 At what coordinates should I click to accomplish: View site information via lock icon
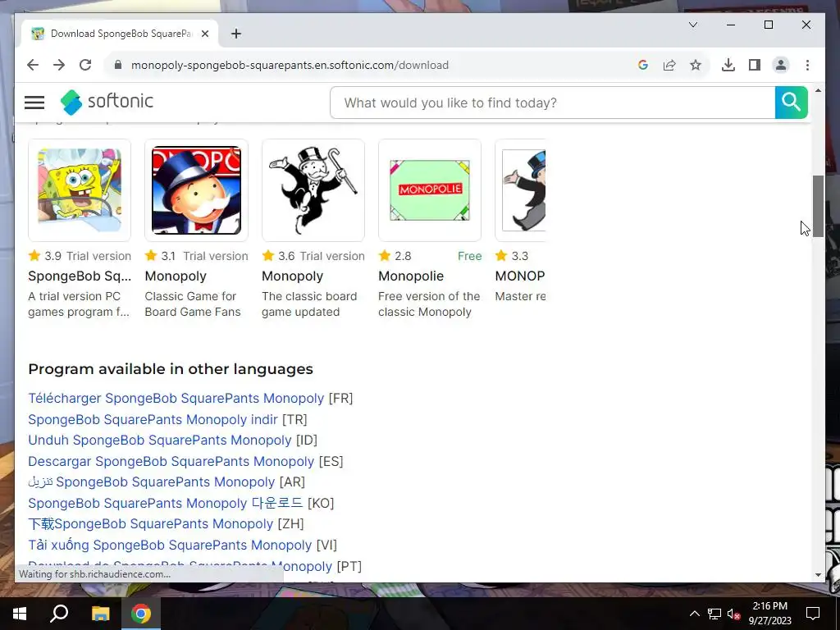[x=118, y=65]
